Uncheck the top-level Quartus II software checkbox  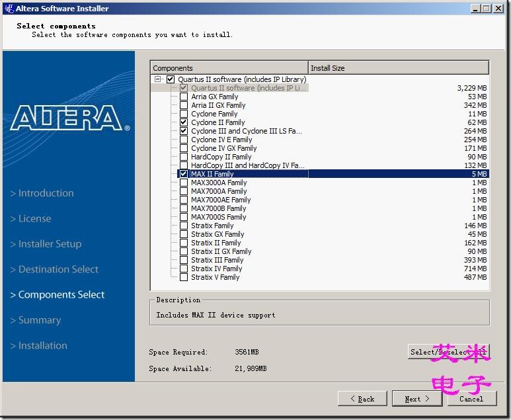pyautogui.click(x=171, y=79)
